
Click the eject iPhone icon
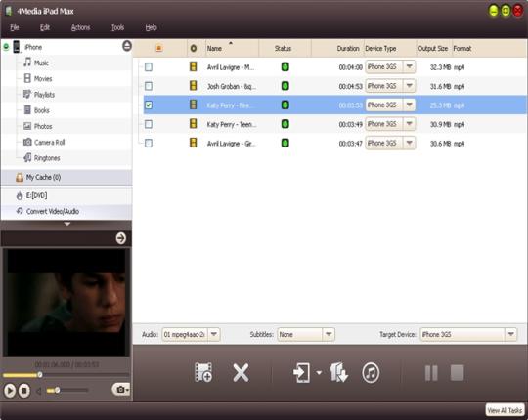pos(127,45)
